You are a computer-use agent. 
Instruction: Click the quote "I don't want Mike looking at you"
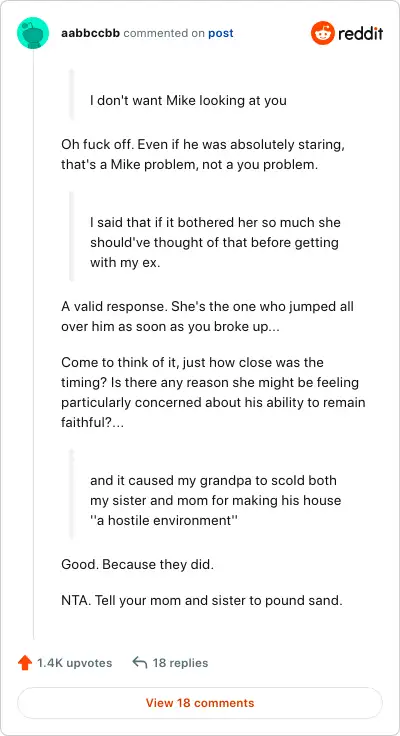[188, 100]
